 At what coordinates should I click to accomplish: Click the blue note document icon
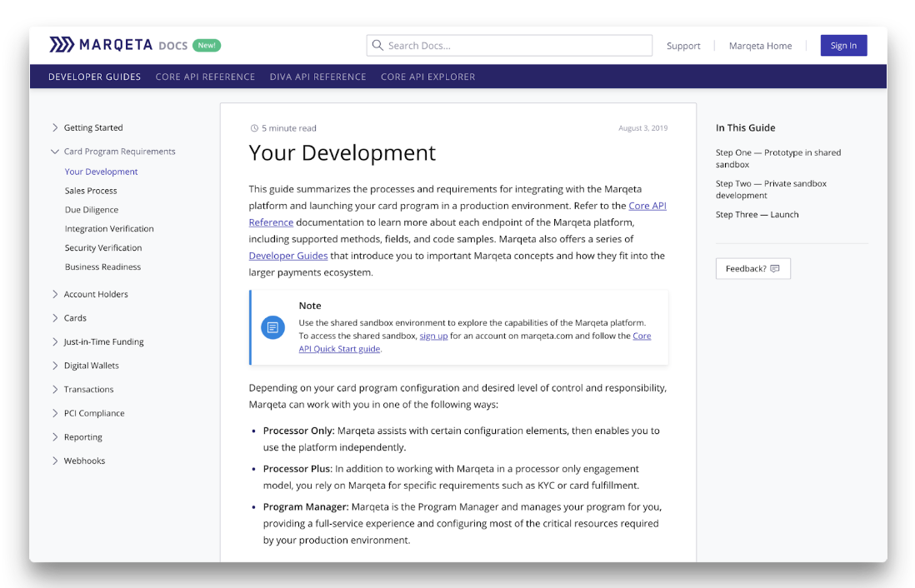pos(272,328)
